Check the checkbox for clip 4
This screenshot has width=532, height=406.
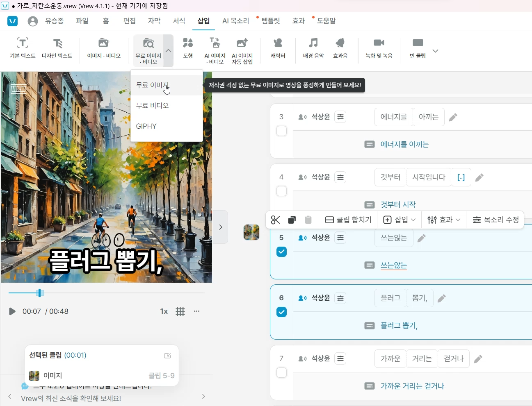pos(281,191)
